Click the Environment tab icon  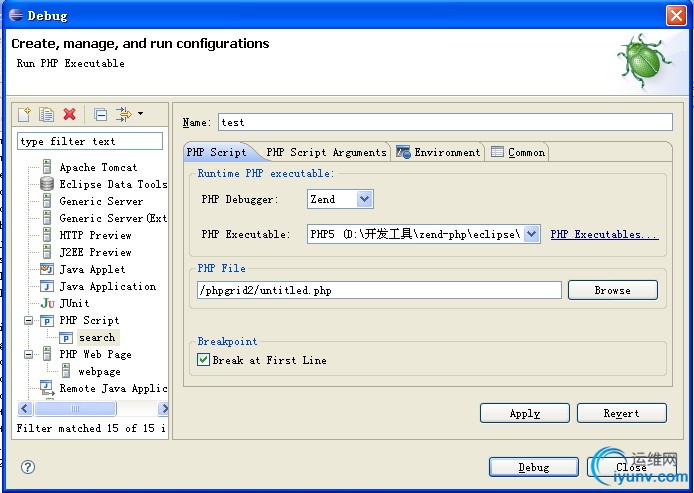pyautogui.click(x=403, y=152)
